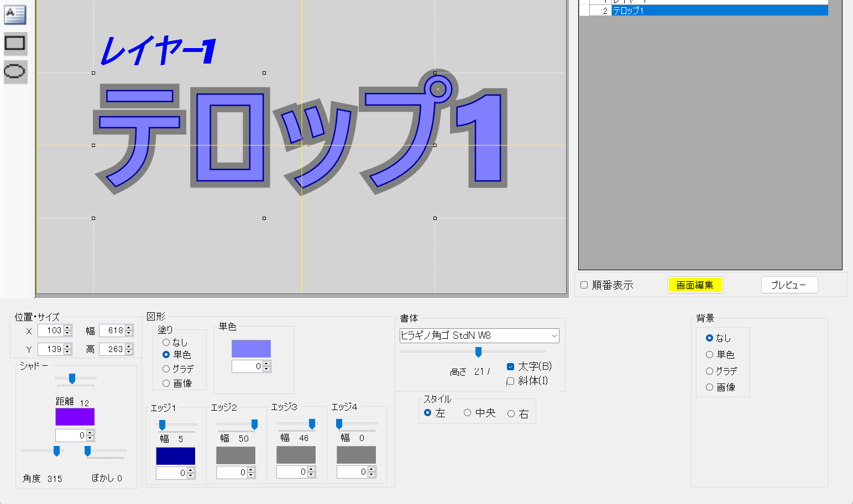The width and height of the screenshot is (853, 504).
Task: Open the エッジ2 gray color swatch
Action: click(x=236, y=456)
